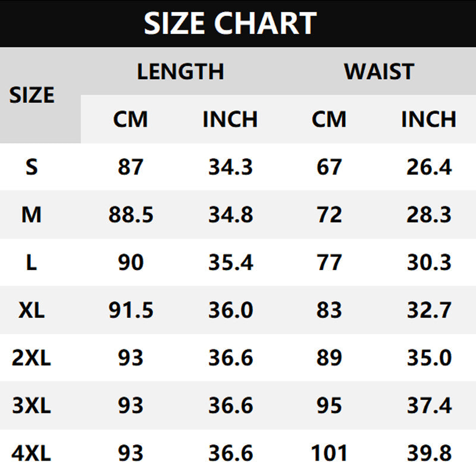Select the S size row label

[32, 167]
